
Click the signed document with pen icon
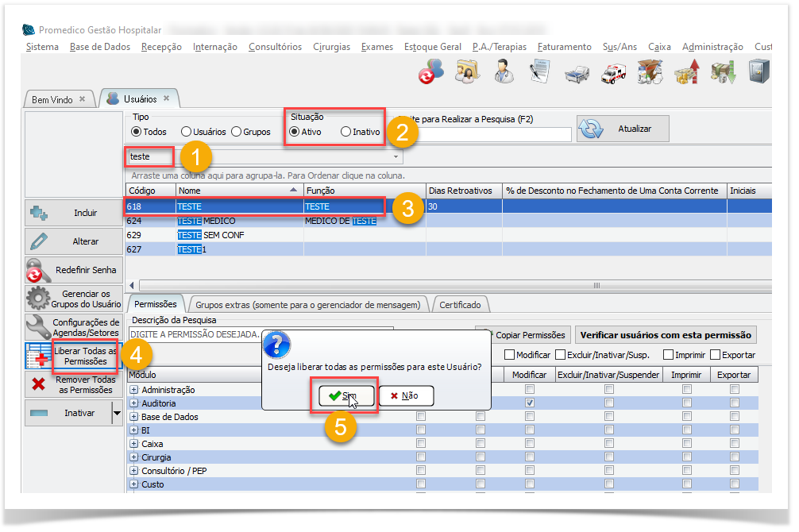pos(540,72)
